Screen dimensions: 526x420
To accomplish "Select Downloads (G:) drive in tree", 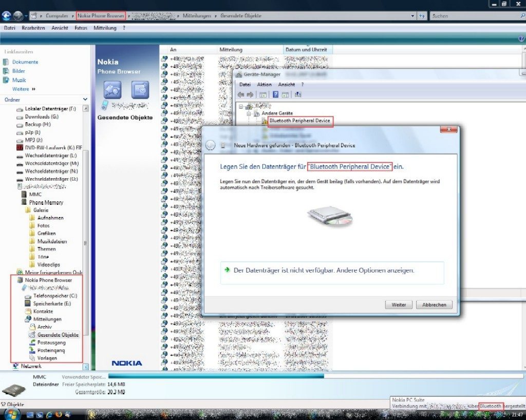I will click(42, 117).
